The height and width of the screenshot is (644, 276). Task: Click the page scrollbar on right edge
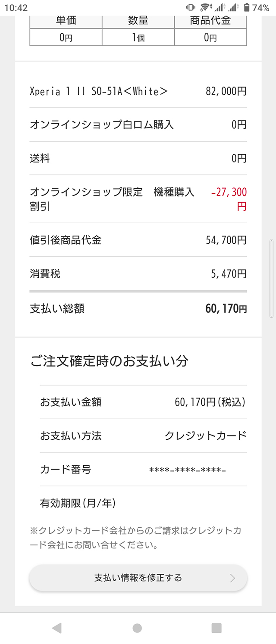[271, 279]
